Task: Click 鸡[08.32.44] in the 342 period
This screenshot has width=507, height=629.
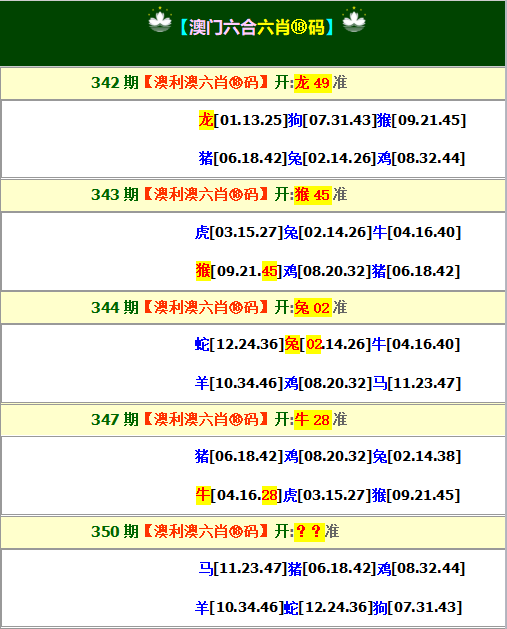Action: coord(421,158)
